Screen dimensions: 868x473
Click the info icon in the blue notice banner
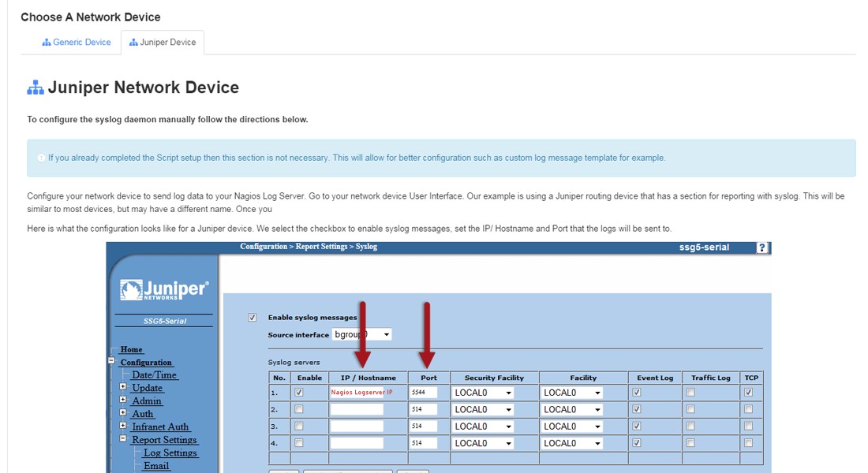click(40, 158)
